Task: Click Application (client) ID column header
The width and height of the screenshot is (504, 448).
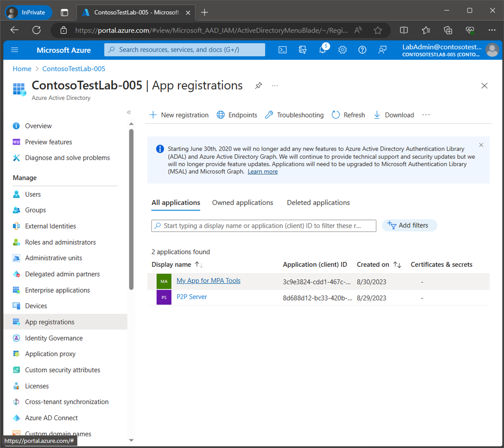Action: [x=315, y=264]
